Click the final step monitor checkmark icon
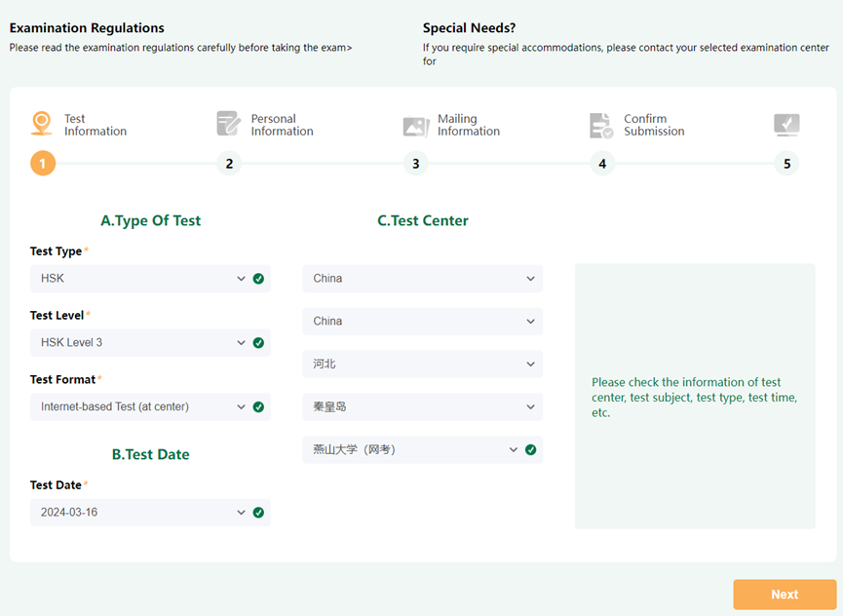 pos(786,125)
